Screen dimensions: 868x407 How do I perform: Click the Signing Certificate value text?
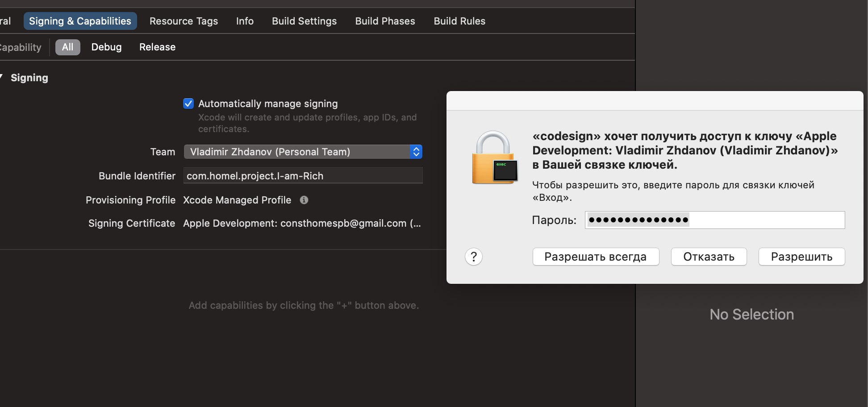click(302, 223)
